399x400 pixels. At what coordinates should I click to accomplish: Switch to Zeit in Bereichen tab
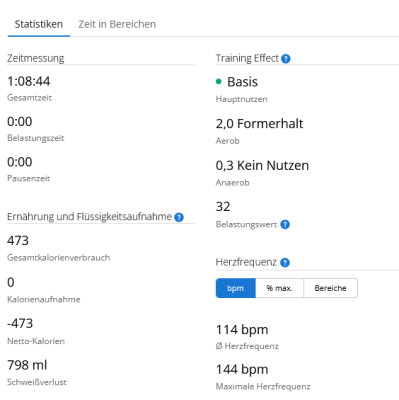tap(117, 24)
